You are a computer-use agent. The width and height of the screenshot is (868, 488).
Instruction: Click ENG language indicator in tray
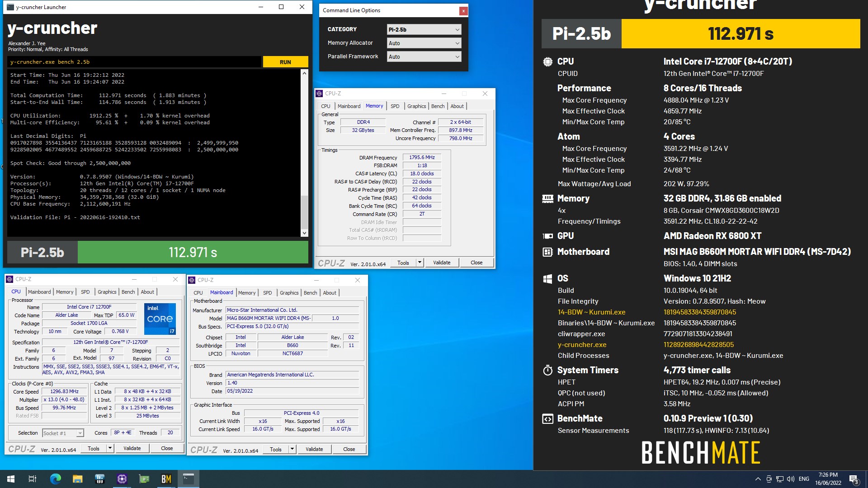(x=804, y=479)
